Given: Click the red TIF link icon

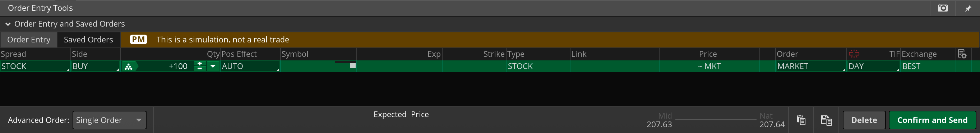Looking at the screenshot, I should coord(854,54).
